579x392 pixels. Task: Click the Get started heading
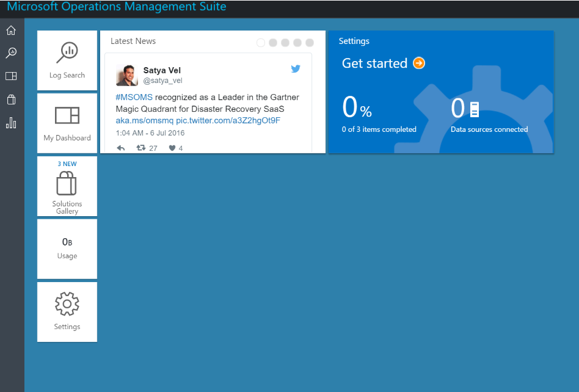(374, 63)
